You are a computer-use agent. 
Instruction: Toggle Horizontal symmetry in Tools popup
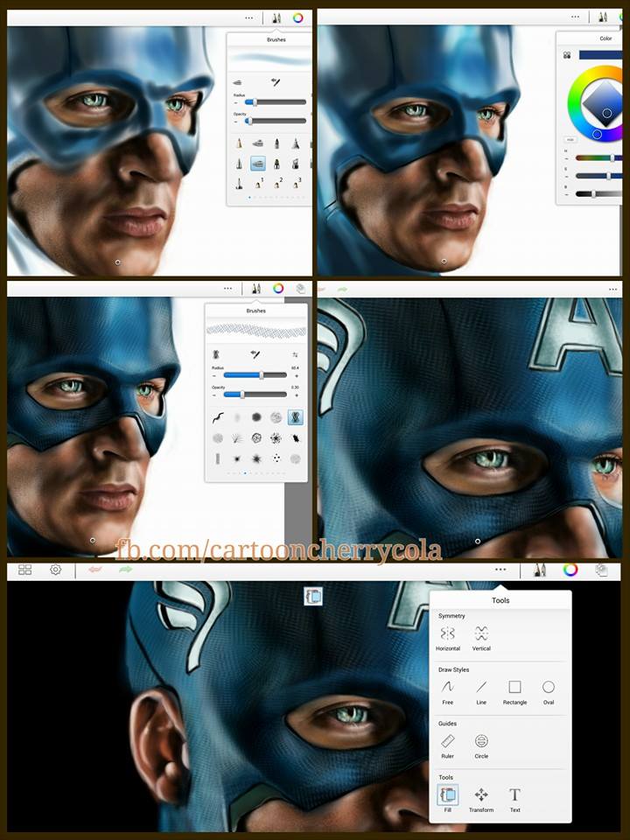(x=448, y=638)
